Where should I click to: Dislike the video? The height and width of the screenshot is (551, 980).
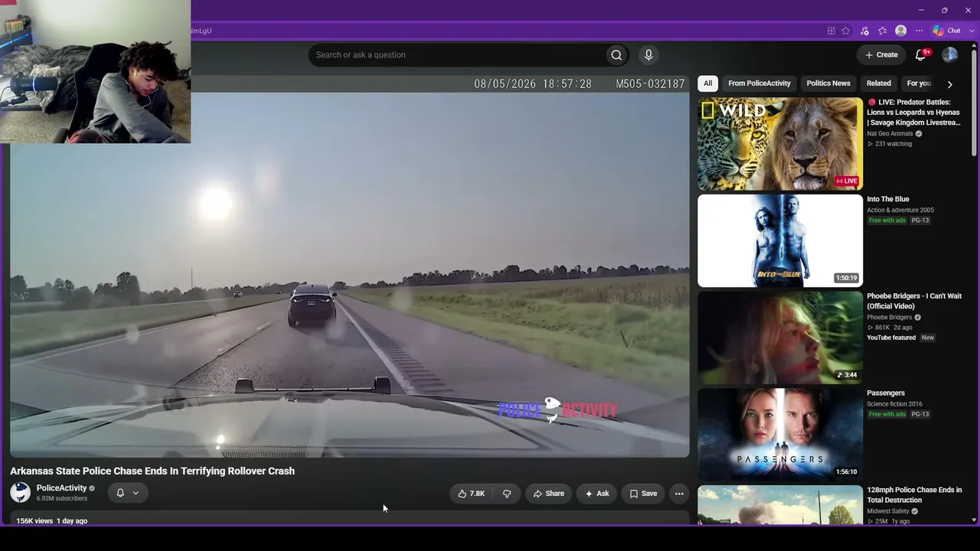[507, 494]
